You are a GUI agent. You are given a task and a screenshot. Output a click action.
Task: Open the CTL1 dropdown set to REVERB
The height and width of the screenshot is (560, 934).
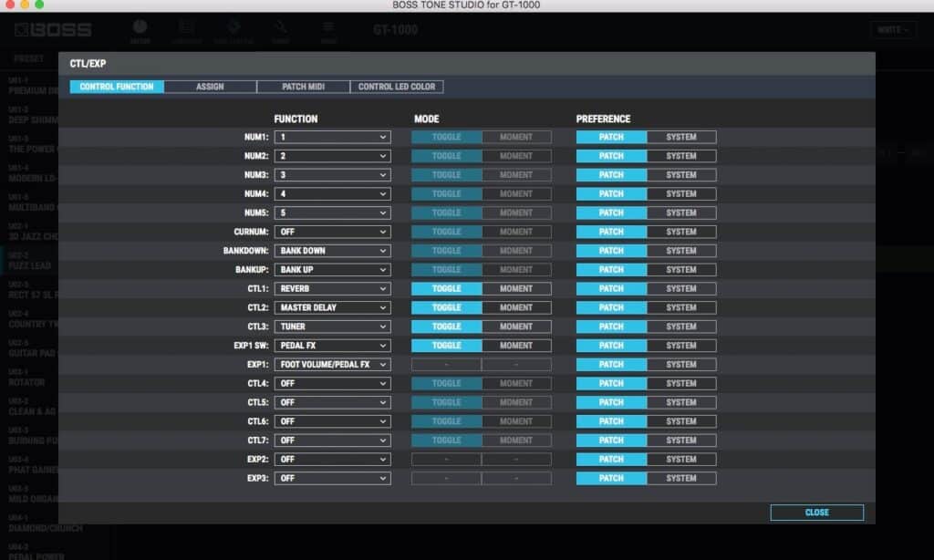(x=332, y=289)
